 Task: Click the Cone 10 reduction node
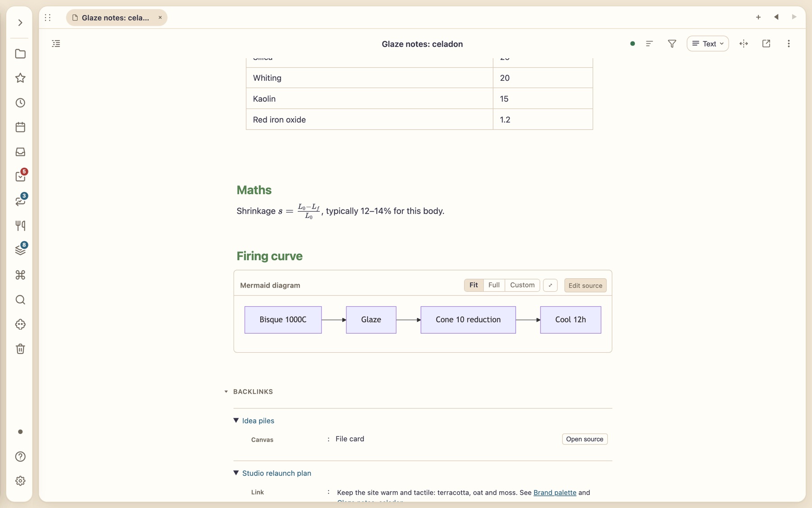pos(468,320)
